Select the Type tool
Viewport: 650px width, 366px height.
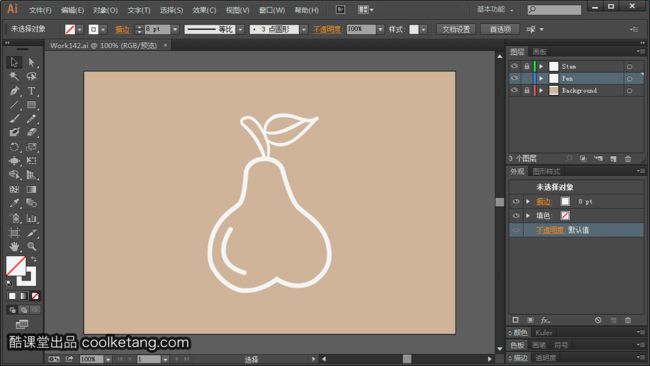[32, 90]
